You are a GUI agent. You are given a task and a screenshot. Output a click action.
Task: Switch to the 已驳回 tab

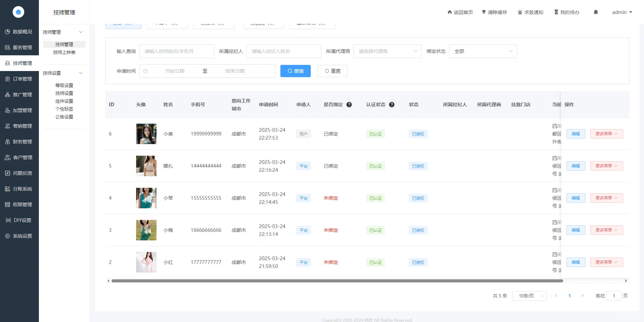[x=263, y=24]
